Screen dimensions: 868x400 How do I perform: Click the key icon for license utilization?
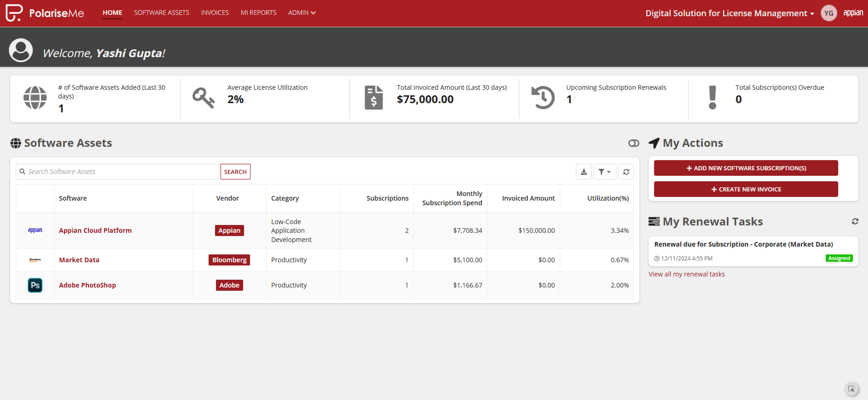click(203, 98)
